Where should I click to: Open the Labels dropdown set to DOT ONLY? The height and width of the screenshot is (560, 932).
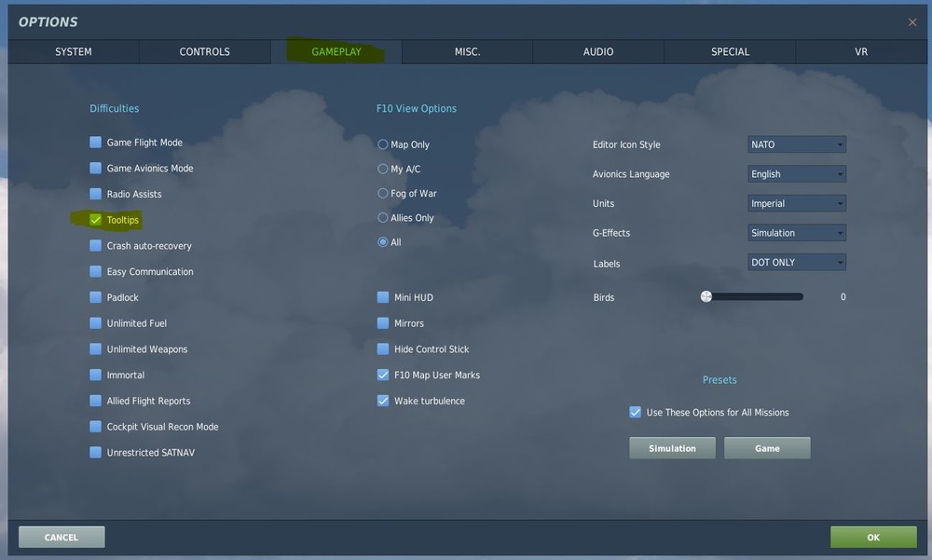tap(797, 262)
